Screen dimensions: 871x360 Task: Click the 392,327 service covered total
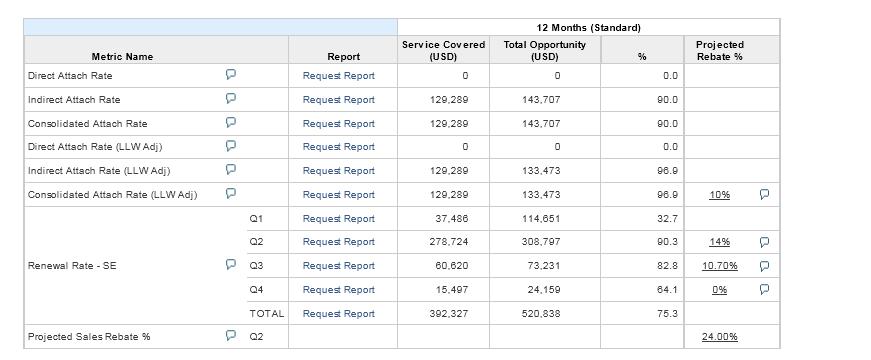click(x=449, y=313)
